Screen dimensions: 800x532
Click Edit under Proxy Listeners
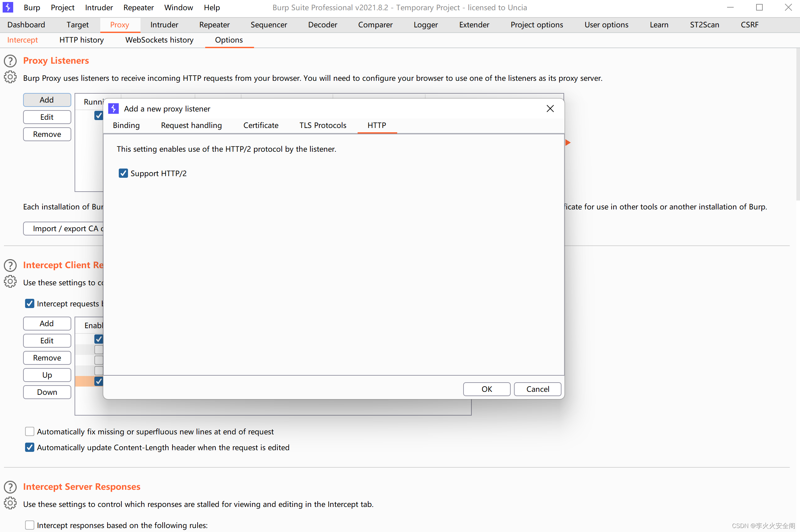47,117
